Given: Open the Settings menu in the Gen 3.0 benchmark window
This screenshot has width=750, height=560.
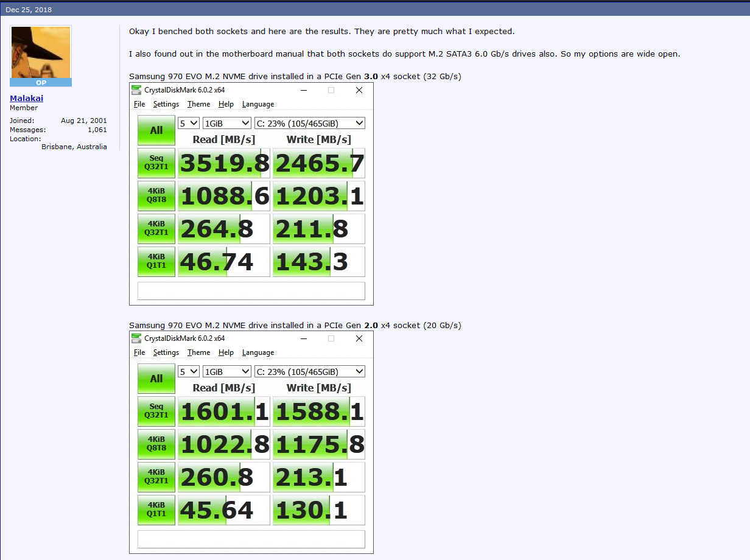Looking at the screenshot, I should [x=166, y=104].
